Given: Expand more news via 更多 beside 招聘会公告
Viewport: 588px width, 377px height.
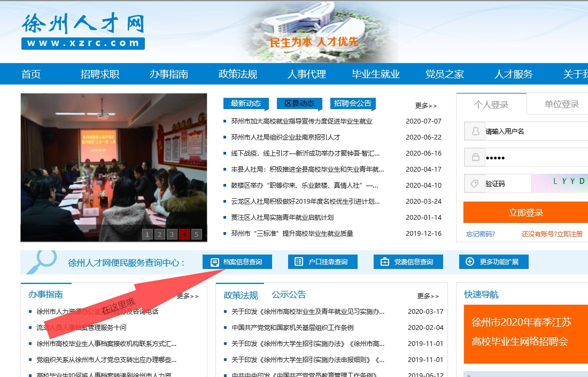Looking at the screenshot, I should point(425,106).
